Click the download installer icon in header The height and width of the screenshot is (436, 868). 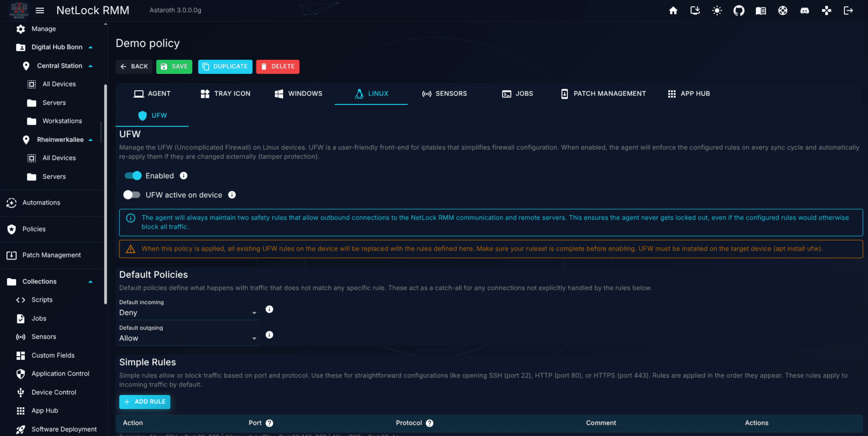pyautogui.click(x=695, y=10)
